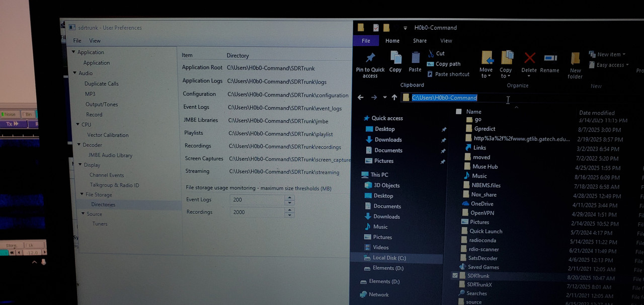Select Network in navigation pane
The width and height of the screenshot is (644, 305).
click(378, 295)
